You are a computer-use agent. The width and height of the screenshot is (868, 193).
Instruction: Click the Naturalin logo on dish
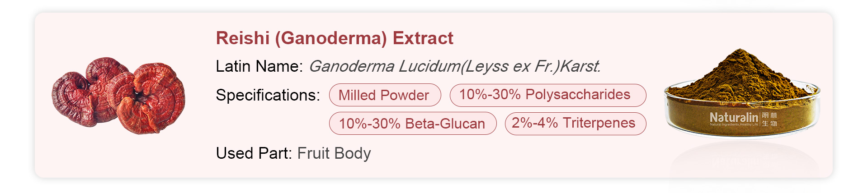point(734,117)
